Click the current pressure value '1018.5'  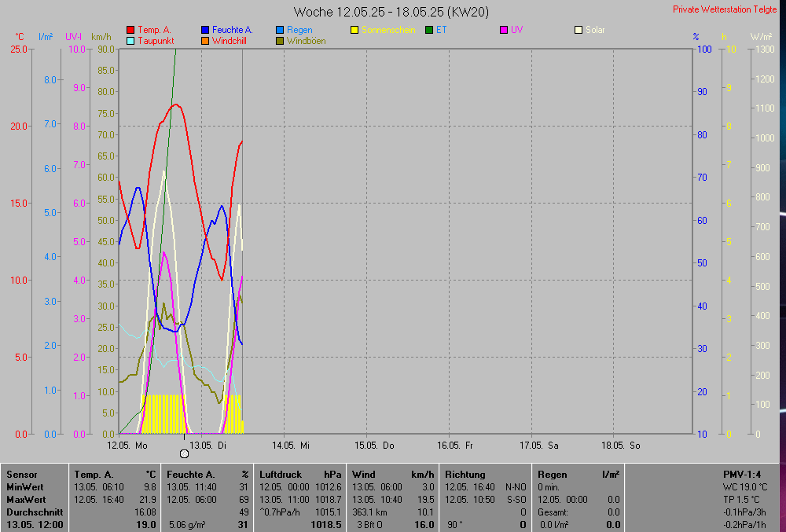(326, 525)
